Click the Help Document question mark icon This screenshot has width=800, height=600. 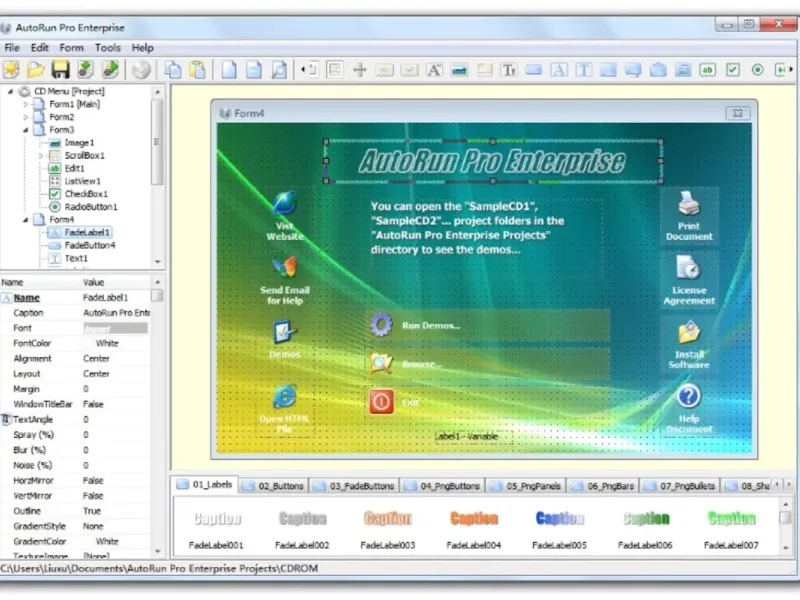point(689,396)
